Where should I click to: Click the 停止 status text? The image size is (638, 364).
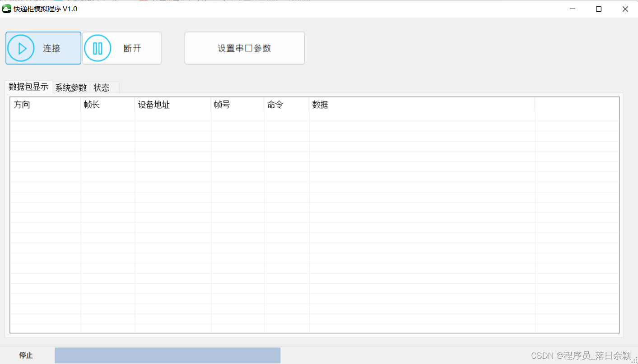tap(26, 355)
